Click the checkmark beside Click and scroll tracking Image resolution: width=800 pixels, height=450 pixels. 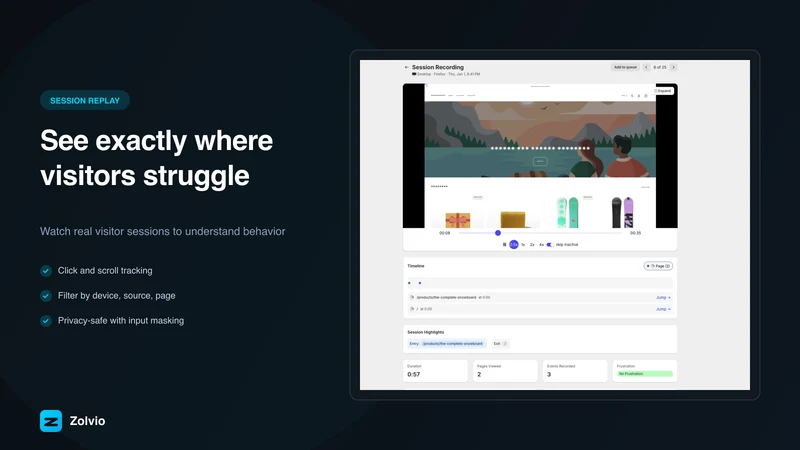coord(46,271)
